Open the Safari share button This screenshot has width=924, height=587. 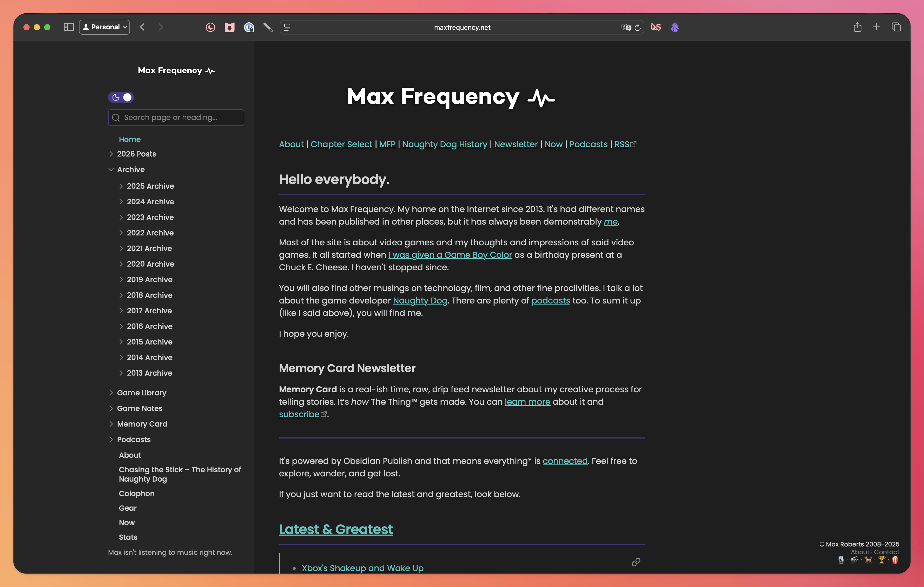857,27
